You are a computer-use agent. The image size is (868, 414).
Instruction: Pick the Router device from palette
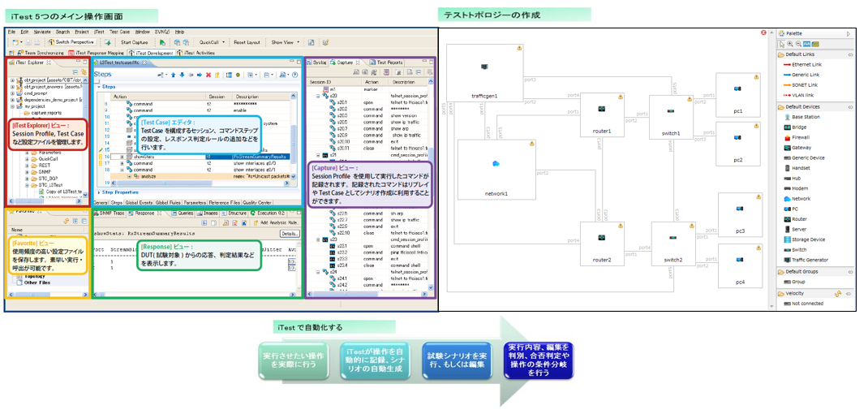tap(796, 219)
